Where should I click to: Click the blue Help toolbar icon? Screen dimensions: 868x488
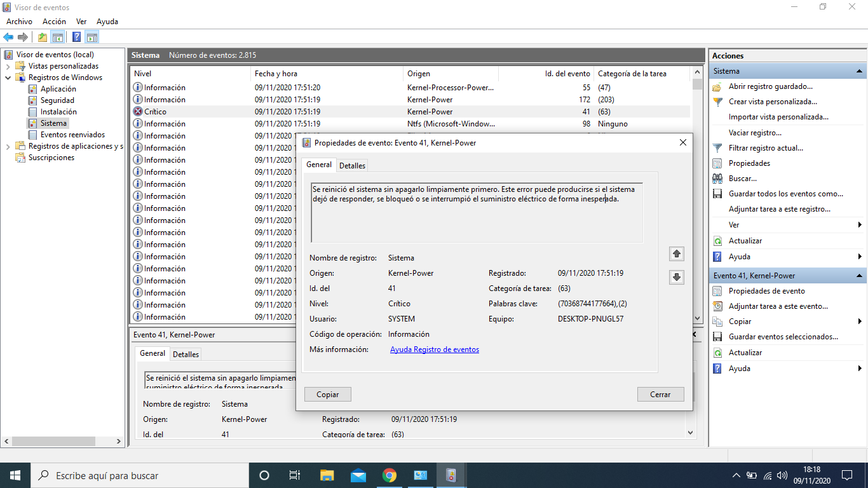(x=76, y=37)
